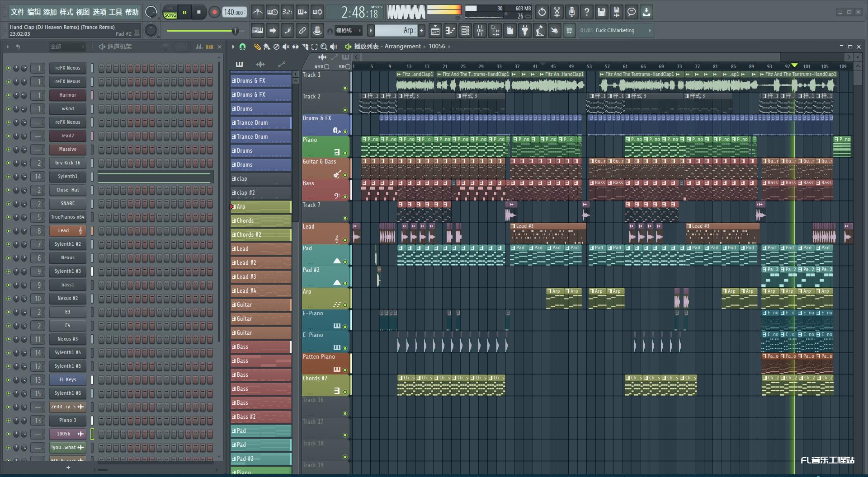Screen dimensions: 868x477
Task: Click the stop button in transport
Action: click(x=199, y=12)
